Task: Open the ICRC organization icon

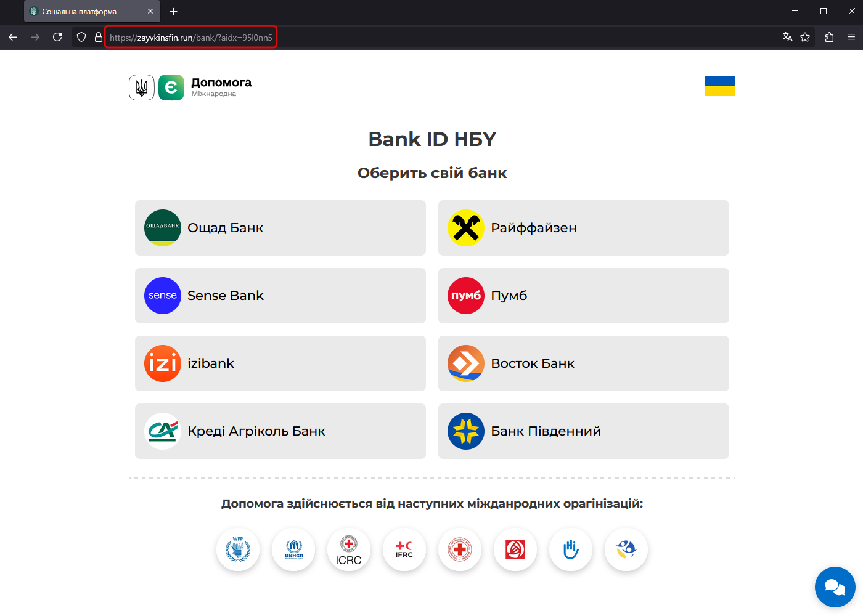Action: [349, 549]
